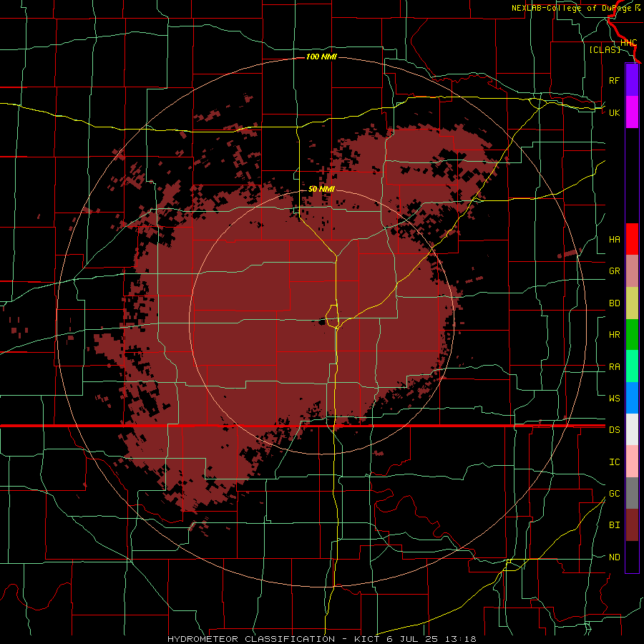Click the '[CLAS]' label text
Image resolution: width=644 pixels, height=644 pixels.
[x=605, y=49]
